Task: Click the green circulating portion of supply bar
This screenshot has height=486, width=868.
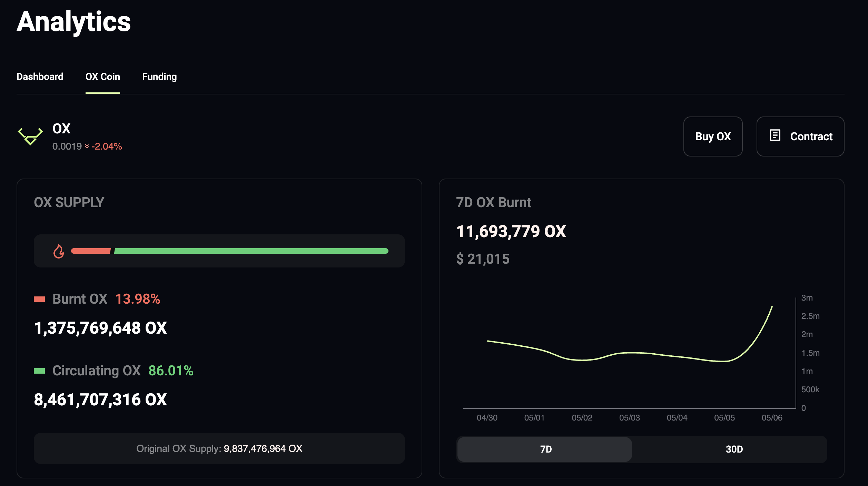Action: 251,251
